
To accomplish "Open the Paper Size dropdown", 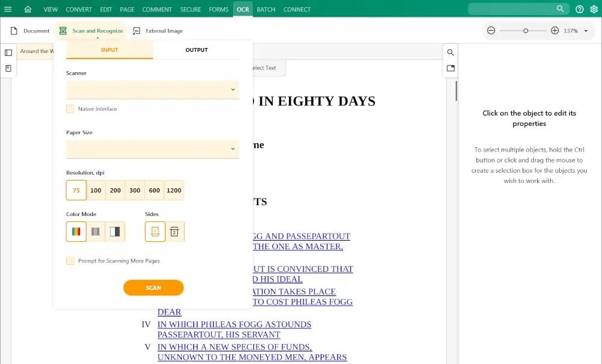I will 152,149.
